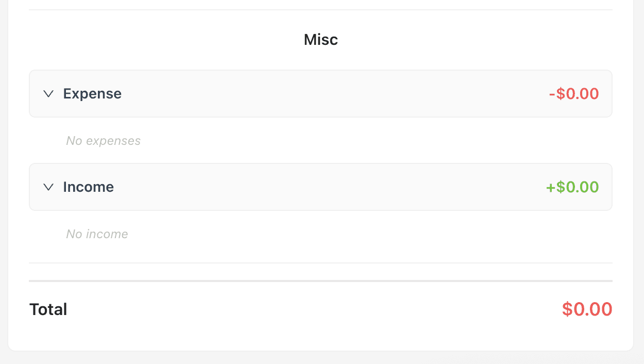The image size is (644, 364).
Task: Click the Misc category heading
Action: click(x=320, y=40)
